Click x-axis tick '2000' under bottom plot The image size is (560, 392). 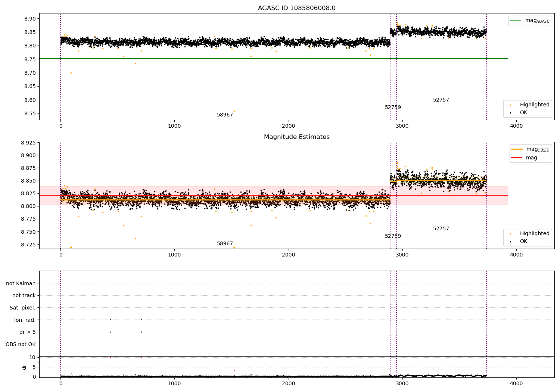point(288,384)
